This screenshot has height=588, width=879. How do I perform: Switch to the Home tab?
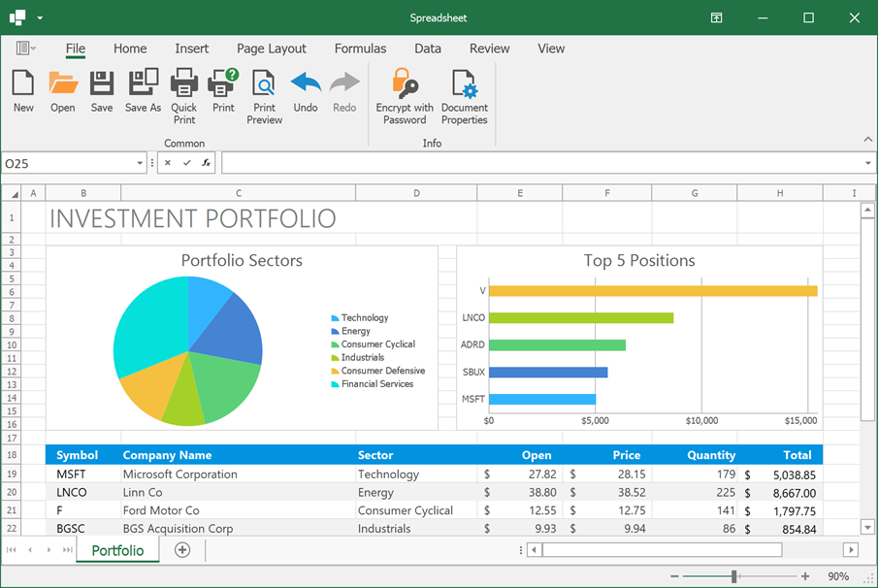point(130,49)
